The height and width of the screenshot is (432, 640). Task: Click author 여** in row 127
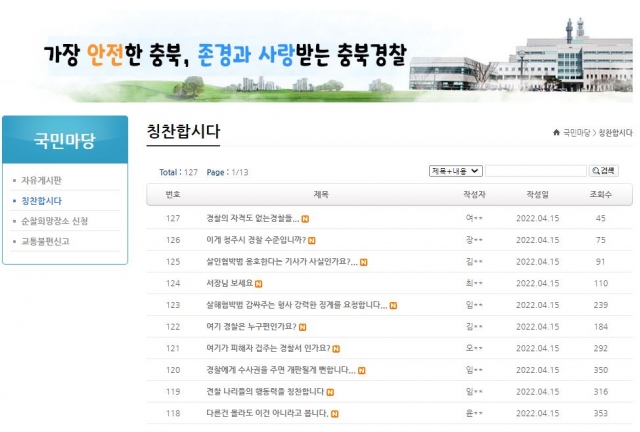(474, 218)
